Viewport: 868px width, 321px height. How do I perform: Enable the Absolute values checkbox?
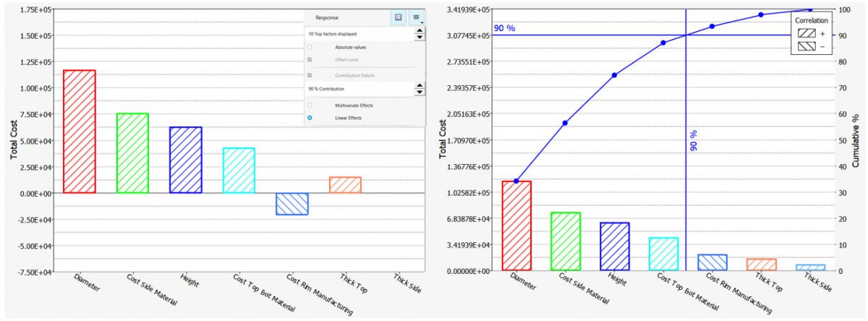point(310,47)
